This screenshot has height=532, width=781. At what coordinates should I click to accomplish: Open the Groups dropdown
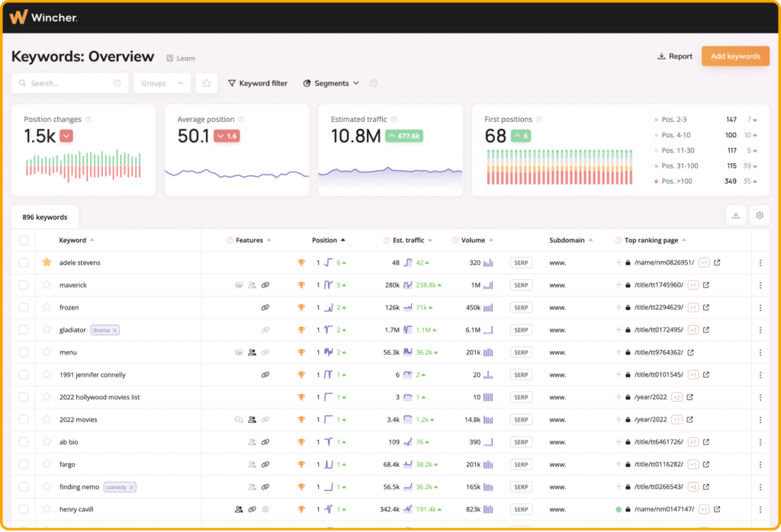coord(162,83)
